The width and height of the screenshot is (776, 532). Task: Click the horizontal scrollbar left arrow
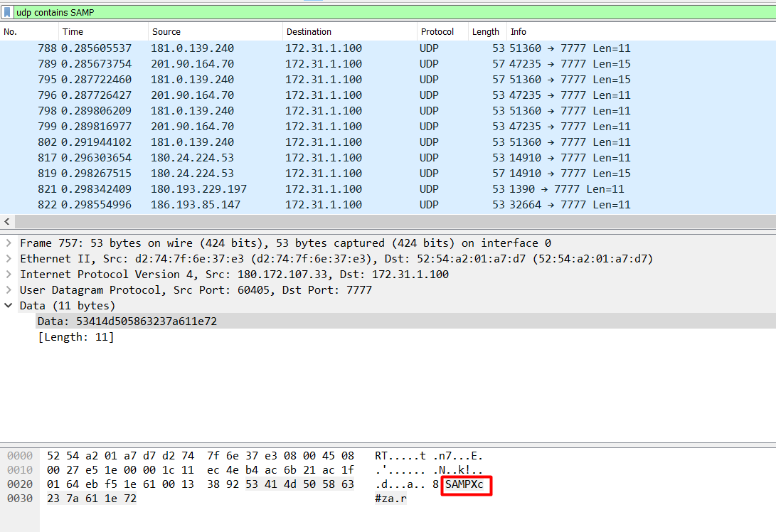[7, 221]
